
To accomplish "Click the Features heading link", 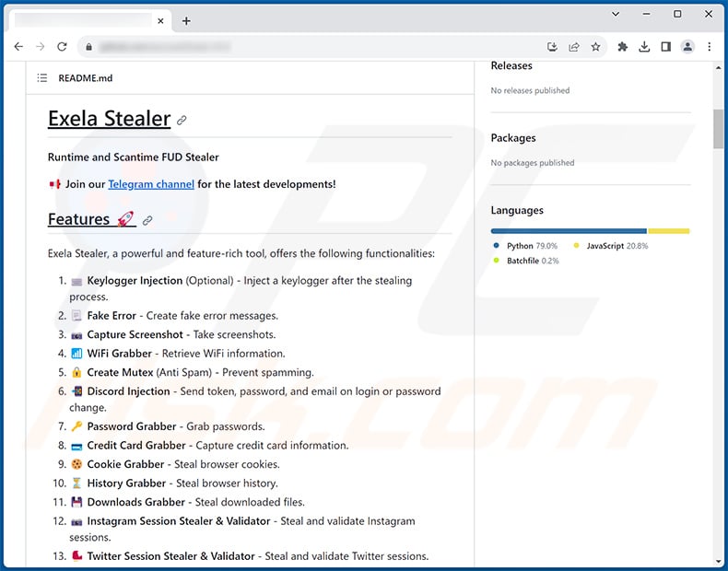I will (91, 219).
